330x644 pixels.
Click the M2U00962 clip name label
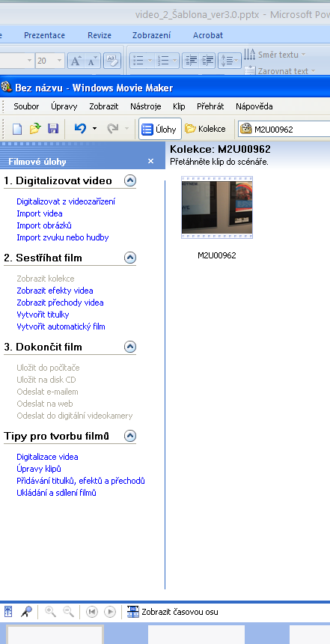click(217, 255)
